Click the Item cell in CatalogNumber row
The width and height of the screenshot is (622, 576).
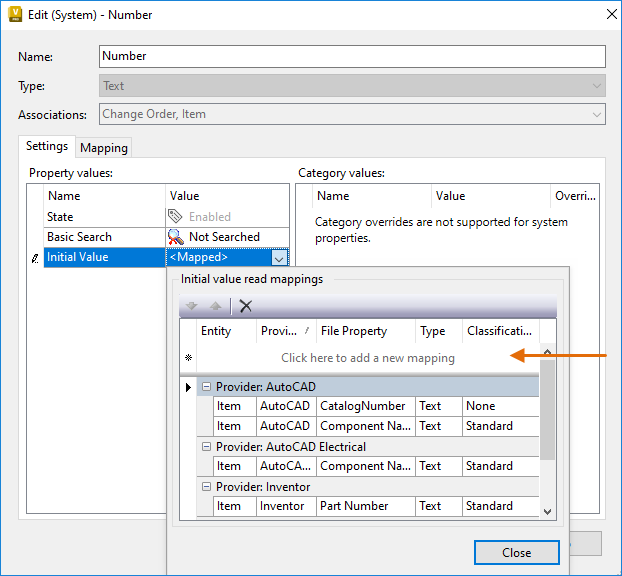click(234, 406)
